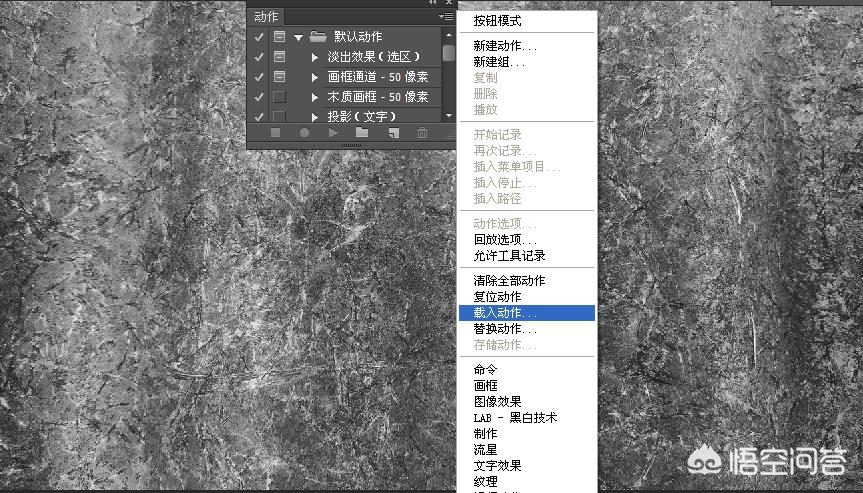Image resolution: width=863 pixels, height=493 pixels.
Task: Expand the 投影(文字) action triangle
Action: point(315,117)
